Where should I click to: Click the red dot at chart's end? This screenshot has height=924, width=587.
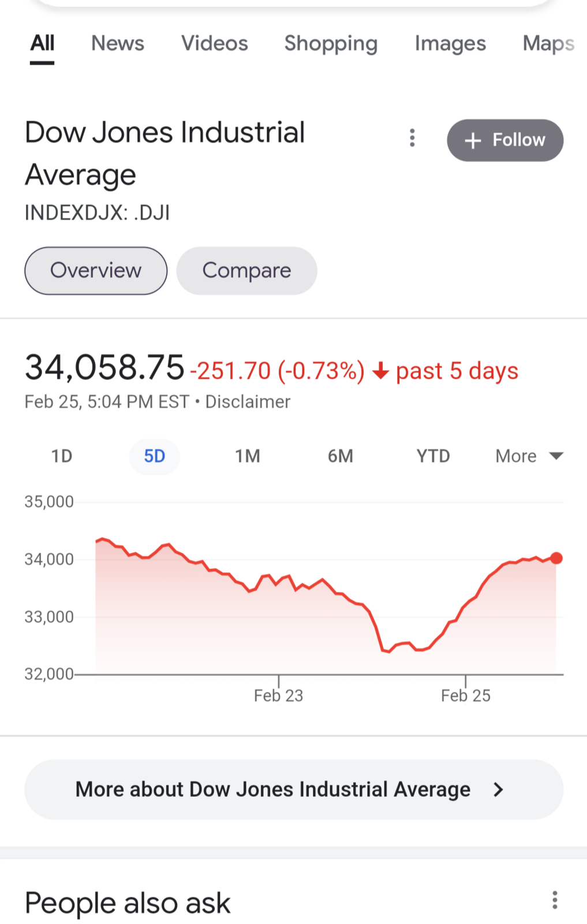click(556, 558)
